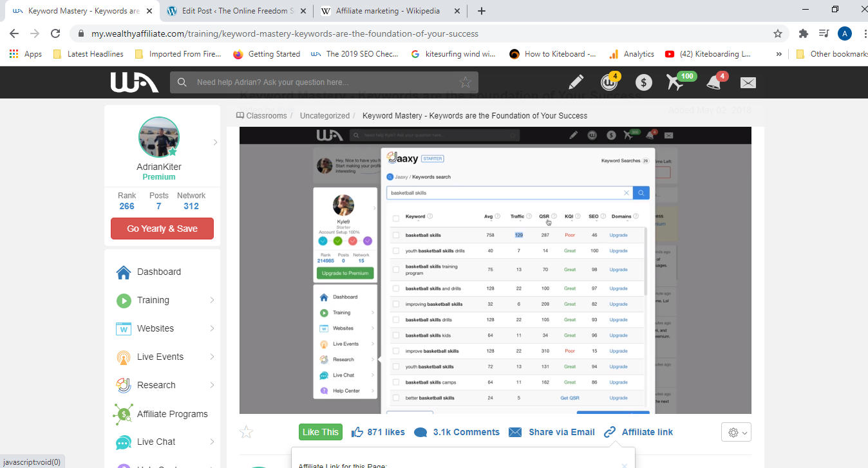This screenshot has width=868, height=468.
Task: Switch to the Affiliate marketing Wikipedia tab
Action: click(x=392, y=11)
